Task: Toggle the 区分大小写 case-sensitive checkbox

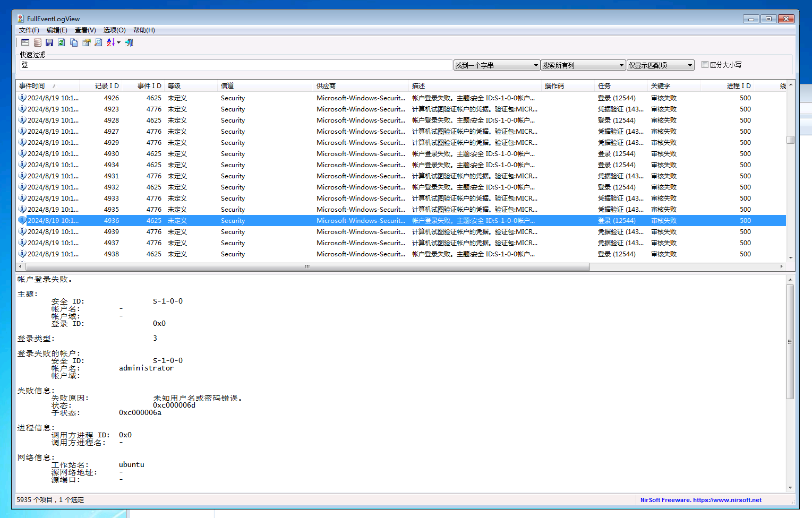Action: (705, 65)
